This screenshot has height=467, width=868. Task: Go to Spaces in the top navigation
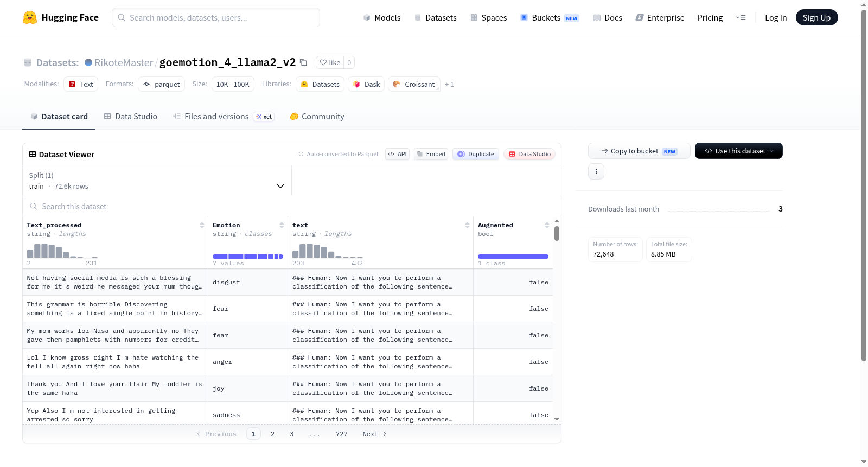pos(488,17)
